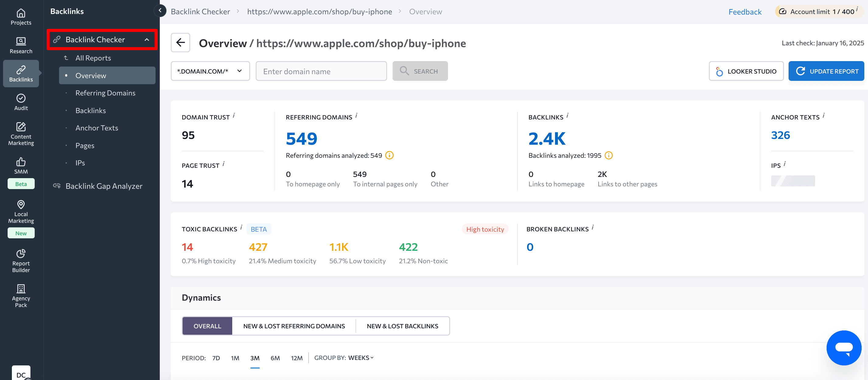Switch to New & Lost Referring Domains tab
This screenshot has height=380, width=868.
tap(294, 326)
